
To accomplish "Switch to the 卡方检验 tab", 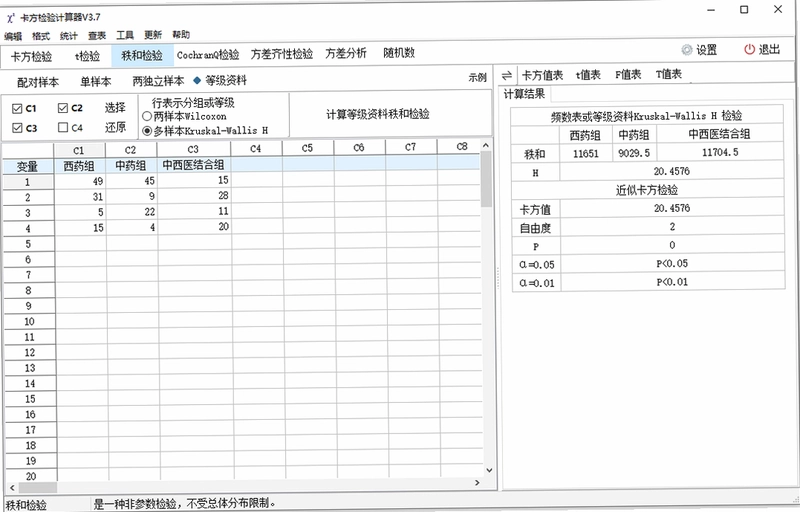I will 32,57.
